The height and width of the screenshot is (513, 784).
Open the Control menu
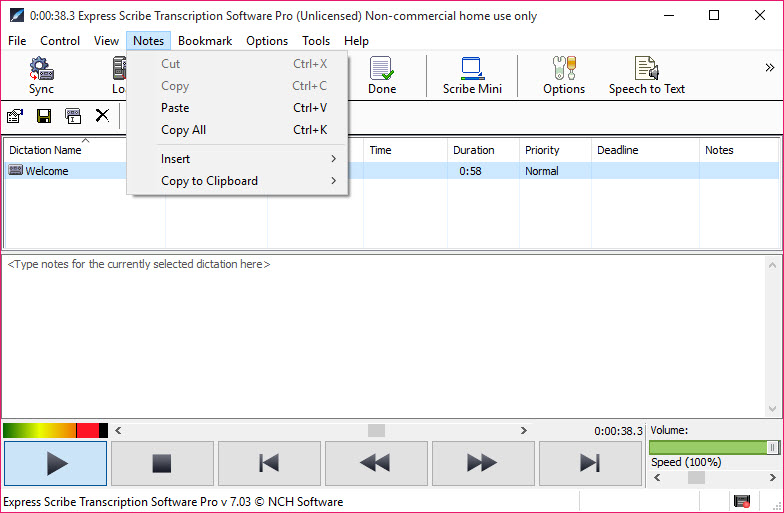click(60, 40)
